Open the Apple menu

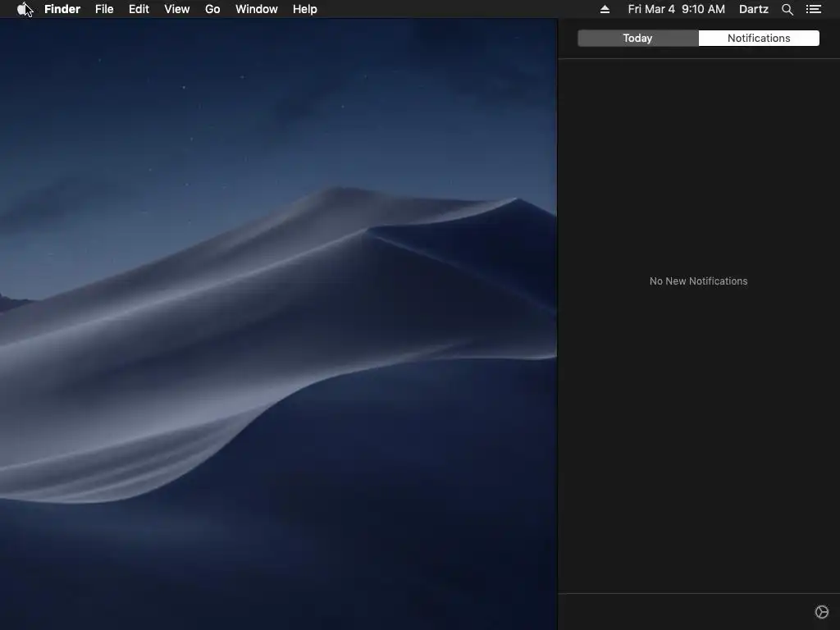tap(22, 9)
